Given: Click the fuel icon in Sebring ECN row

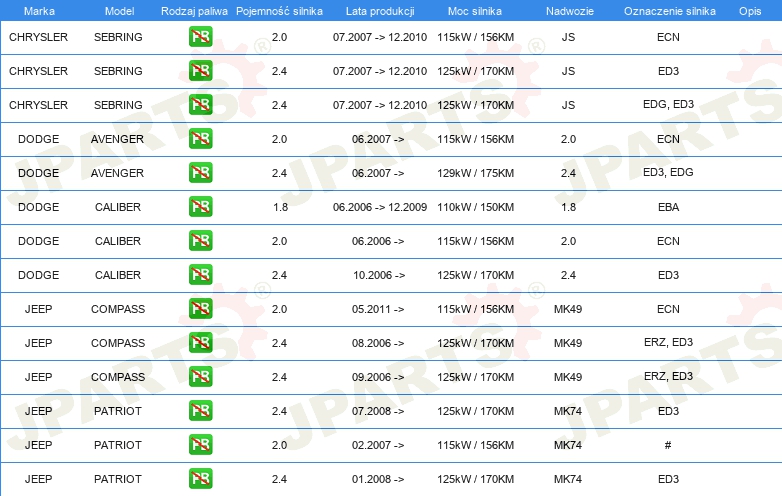Looking at the screenshot, I should tap(200, 37).
